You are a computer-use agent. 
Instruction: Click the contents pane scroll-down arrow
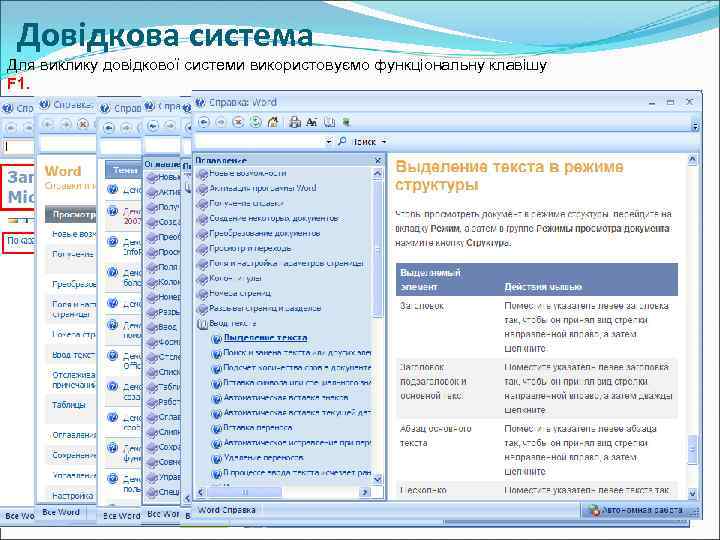[377, 479]
